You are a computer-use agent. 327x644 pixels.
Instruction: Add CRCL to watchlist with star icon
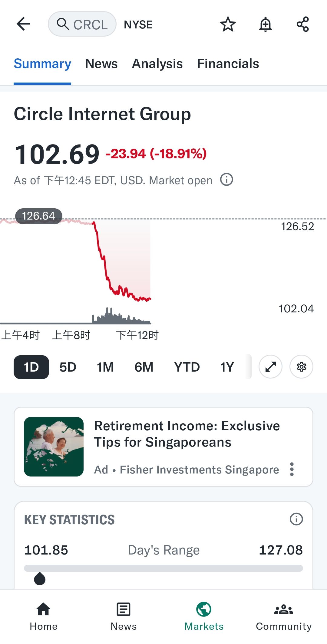pyautogui.click(x=228, y=24)
